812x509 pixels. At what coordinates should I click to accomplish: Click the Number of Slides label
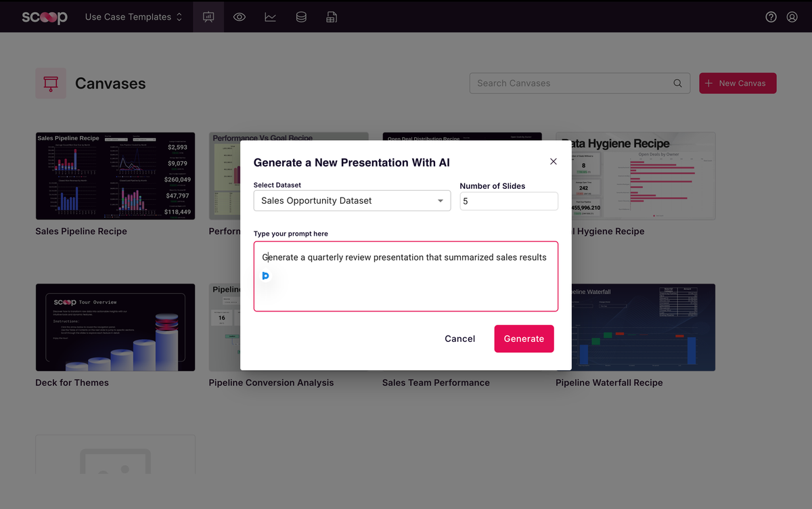coord(493,185)
